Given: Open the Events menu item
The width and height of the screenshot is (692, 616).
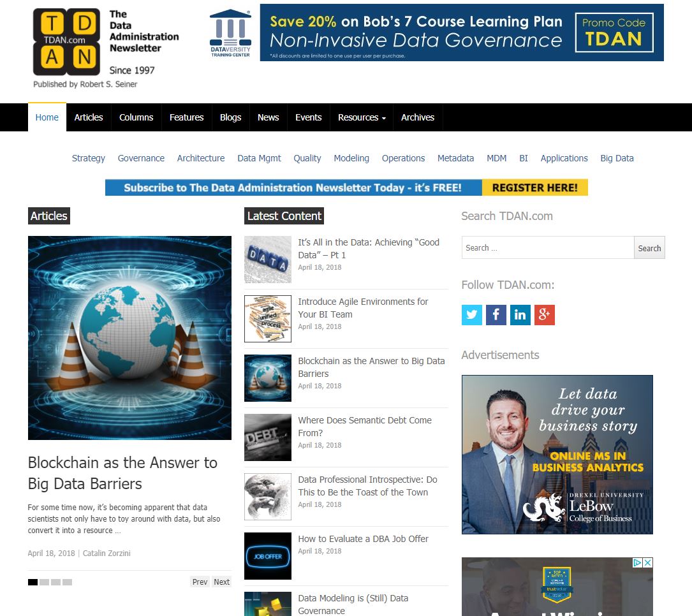Looking at the screenshot, I should pyautogui.click(x=308, y=117).
